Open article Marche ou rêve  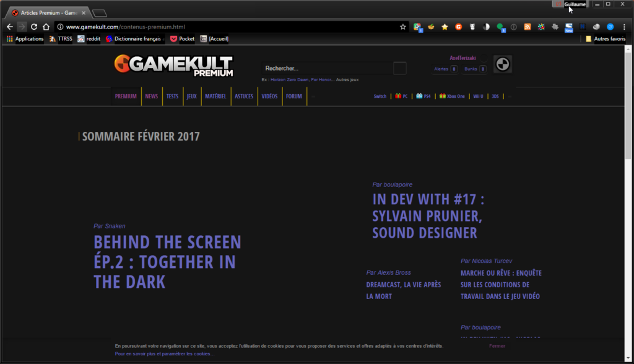(501, 285)
